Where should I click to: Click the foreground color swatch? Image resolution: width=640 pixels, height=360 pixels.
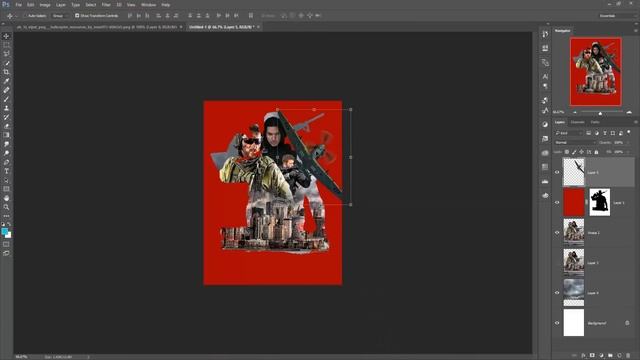point(4,231)
